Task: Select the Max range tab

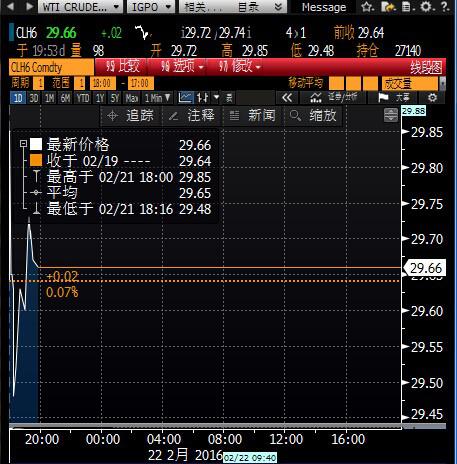Action: (x=131, y=98)
